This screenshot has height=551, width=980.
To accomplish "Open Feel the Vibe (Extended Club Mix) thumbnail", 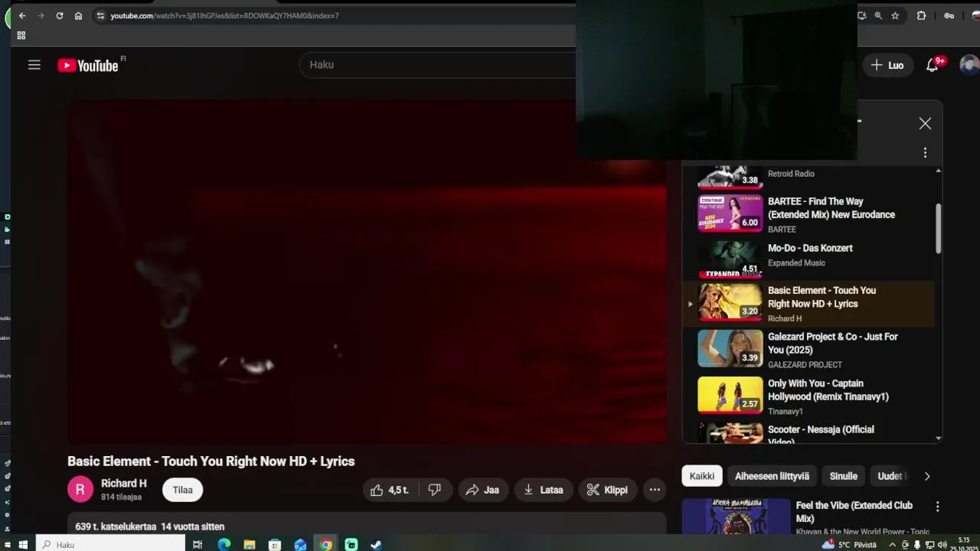I will pyautogui.click(x=737, y=517).
